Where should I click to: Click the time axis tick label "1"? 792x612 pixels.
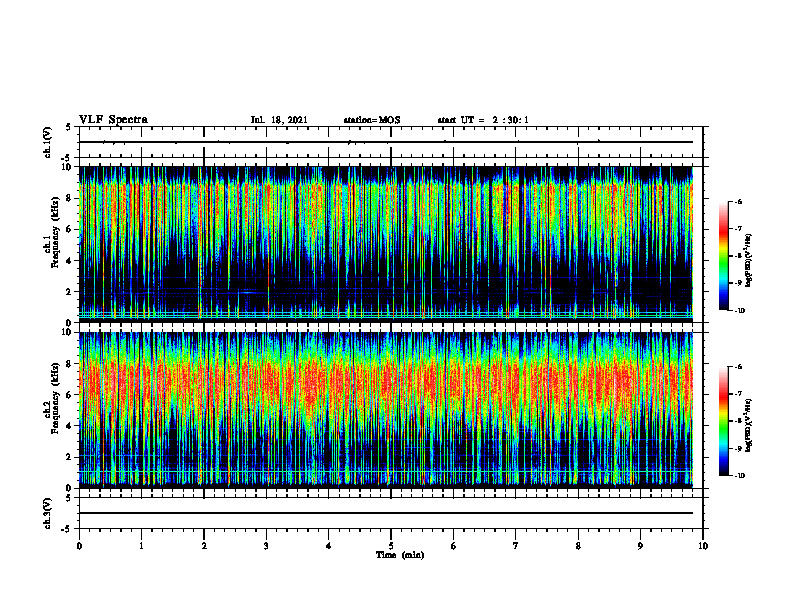(141, 546)
